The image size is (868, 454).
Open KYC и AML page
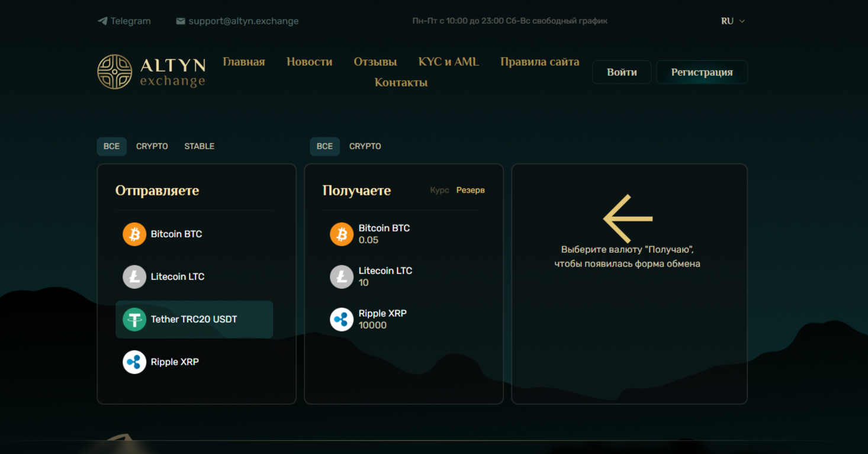point(449,62)
